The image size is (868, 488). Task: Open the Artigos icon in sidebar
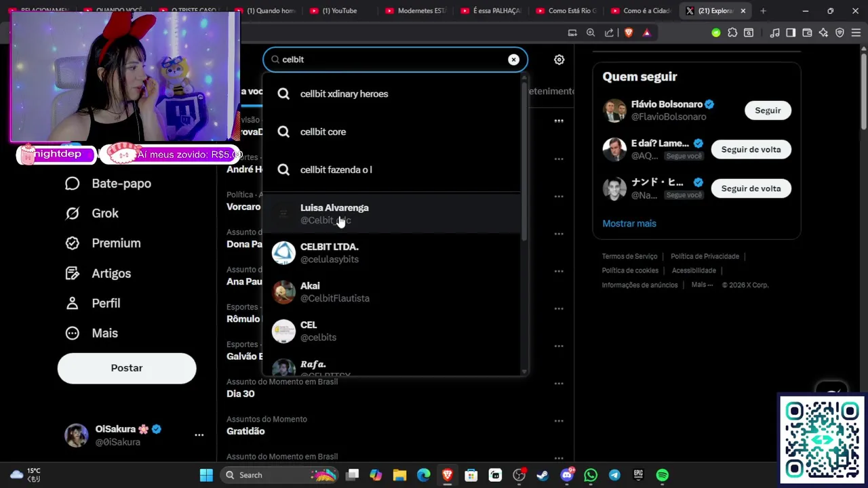pos(72,274)
